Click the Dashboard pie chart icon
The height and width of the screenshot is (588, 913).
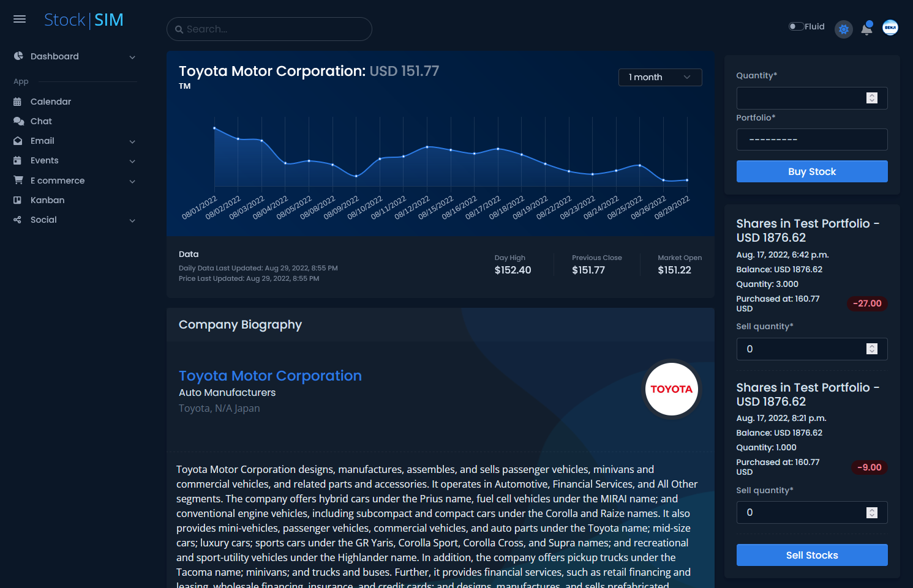18,56
